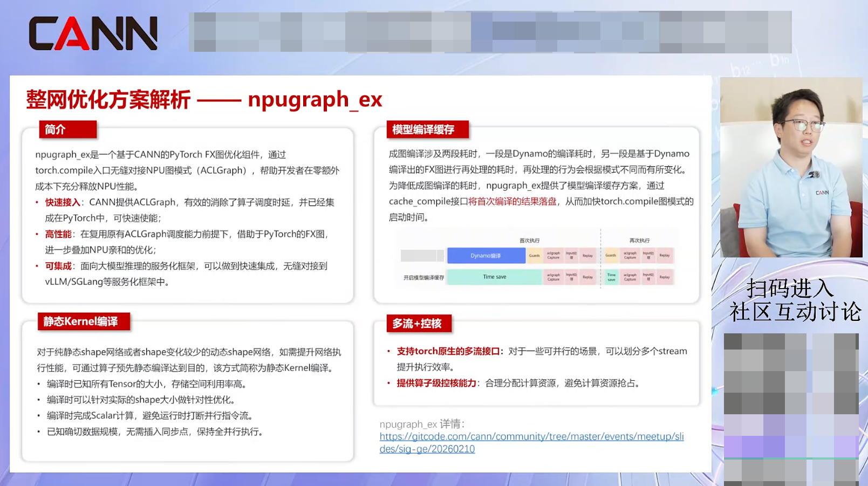This screenshot has width=868, height=486.
Task: Click the bullet "编译时已知所有Tensor的大小,存储空间利用率高。"
Action: coord(147,384)
